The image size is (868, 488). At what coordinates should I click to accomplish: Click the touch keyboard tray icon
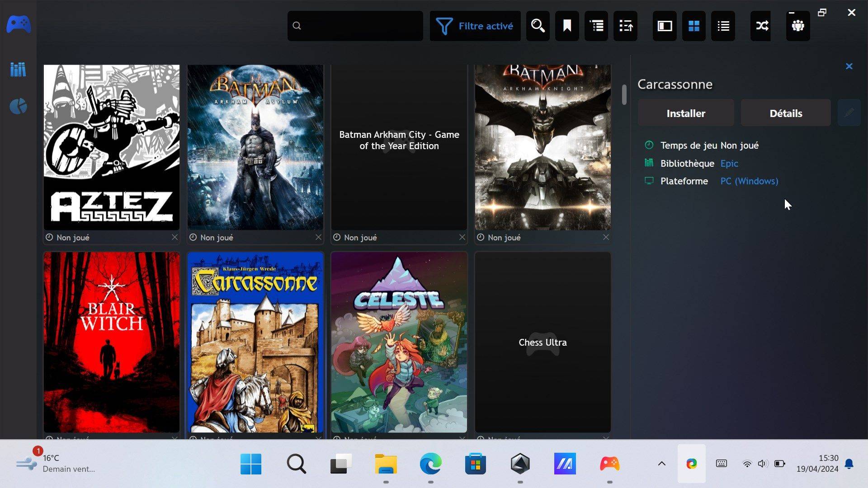tap(722, 464)
